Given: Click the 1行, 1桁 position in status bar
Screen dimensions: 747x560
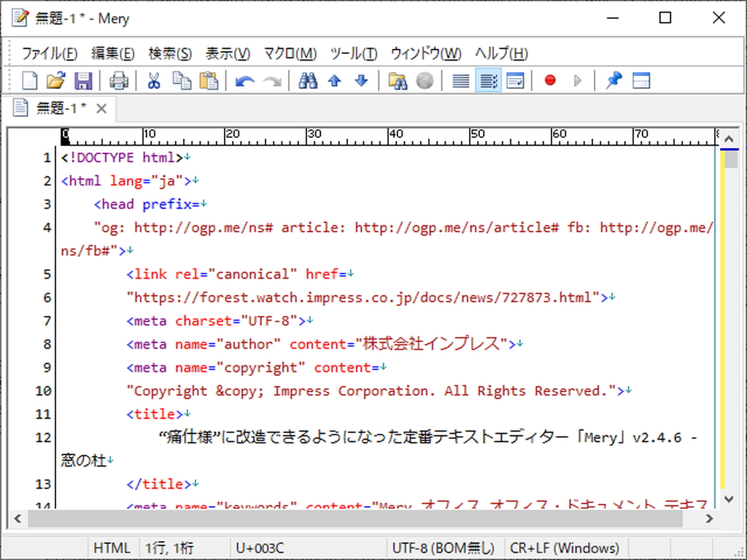Looking at the screenshot, I should [x=169, y=548].
